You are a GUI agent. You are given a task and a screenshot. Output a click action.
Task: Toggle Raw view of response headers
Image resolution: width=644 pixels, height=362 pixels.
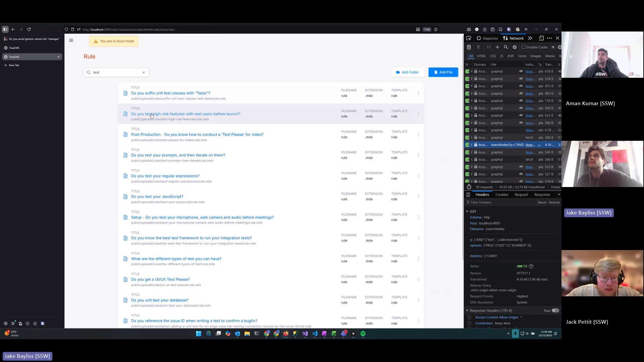[x=555, y=311]
